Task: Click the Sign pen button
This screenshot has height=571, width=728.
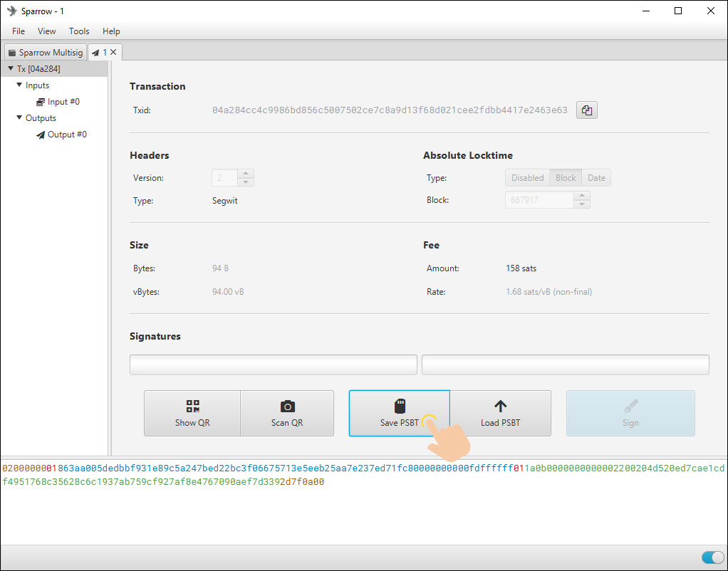Action: coord(630,413)
